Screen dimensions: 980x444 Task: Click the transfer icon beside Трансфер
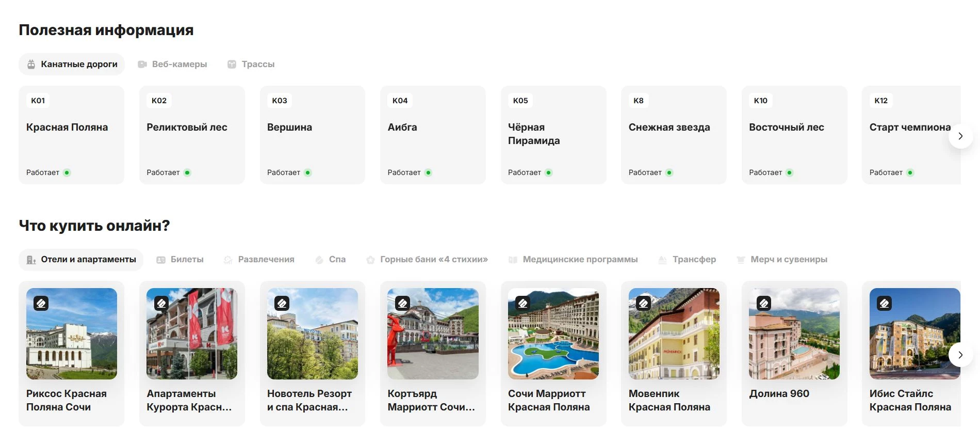tap(663, 260)
